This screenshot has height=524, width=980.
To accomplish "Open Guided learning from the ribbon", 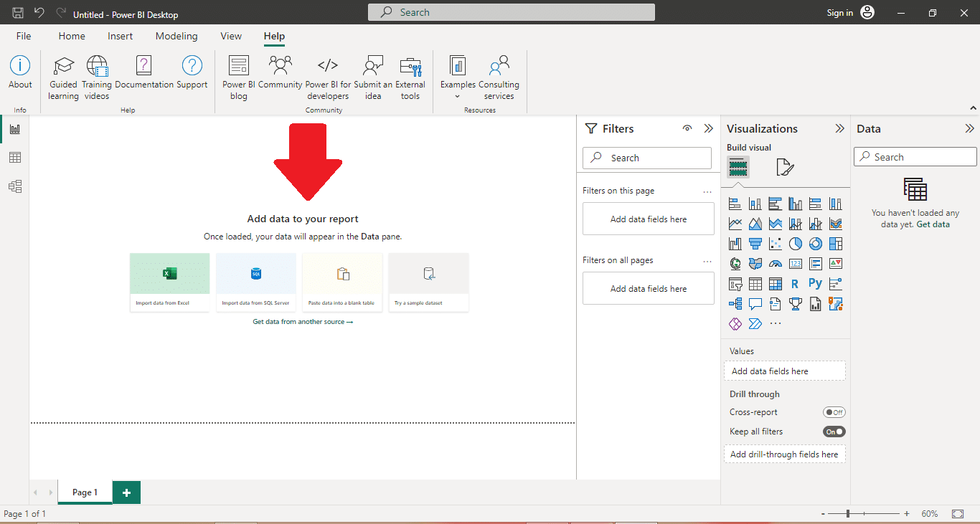I will [x=63, y=77].
